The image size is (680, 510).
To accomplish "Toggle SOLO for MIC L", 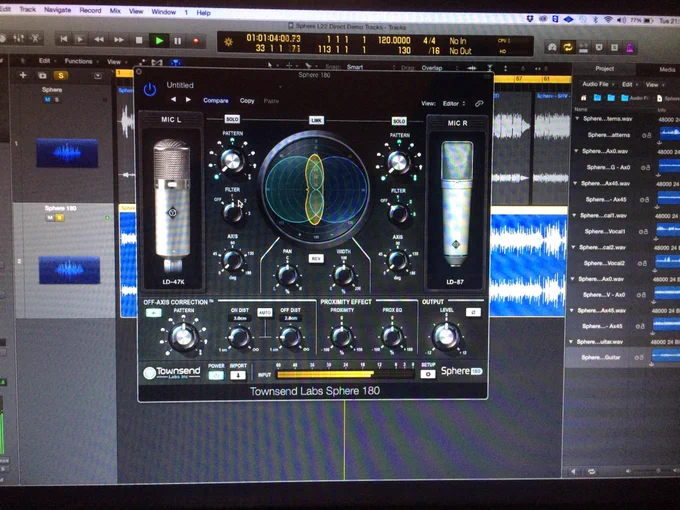I will pyautogui.click(x=232, y=119).
